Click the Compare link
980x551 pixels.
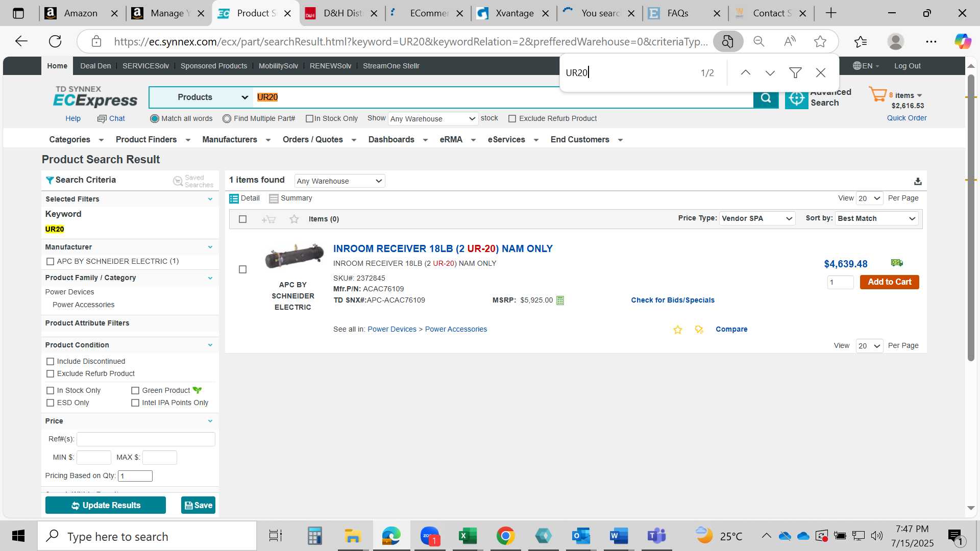pos(731,330)
